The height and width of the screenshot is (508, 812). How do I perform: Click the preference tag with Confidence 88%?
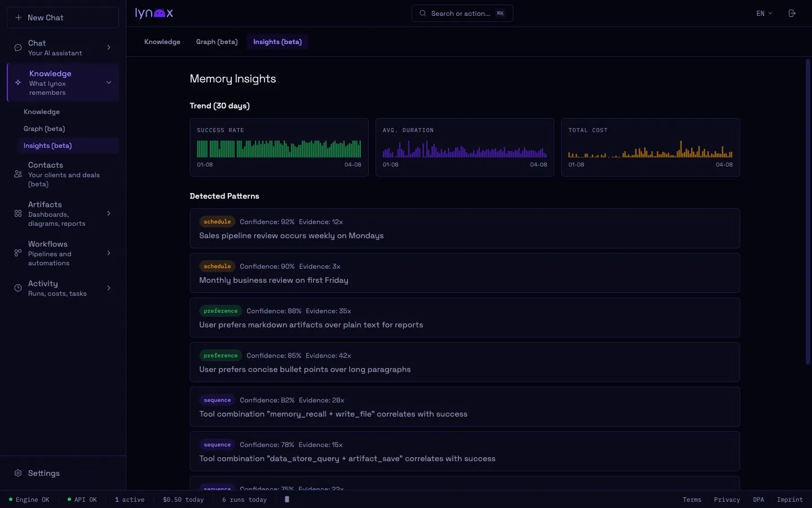pos(220,311)
